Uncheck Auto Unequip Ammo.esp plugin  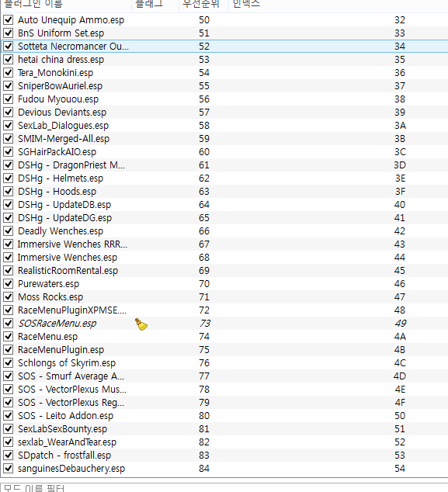pyautogui.click(x=9, y=19)
